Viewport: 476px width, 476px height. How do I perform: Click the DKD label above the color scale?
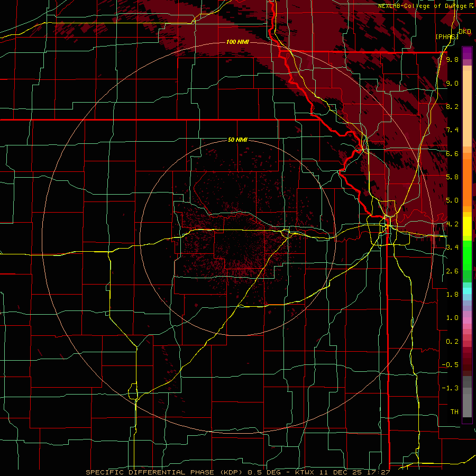click(465, 32)
